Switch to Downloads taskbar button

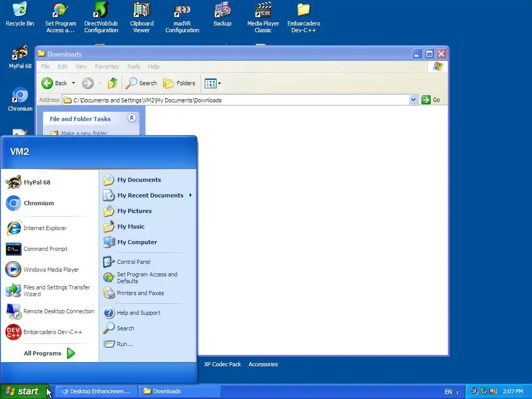(179, 391)
